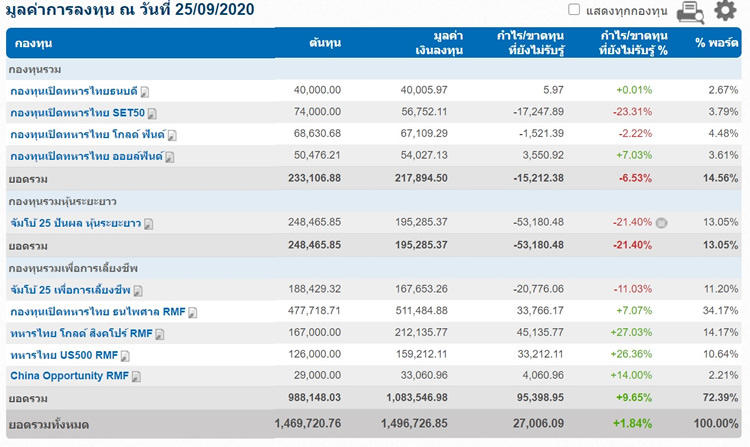
Task: Open fund link กองทุนเปิดทหารไทย โกลด์ ฟันด์
Action: pyautogui.click(x=88, y=134)
